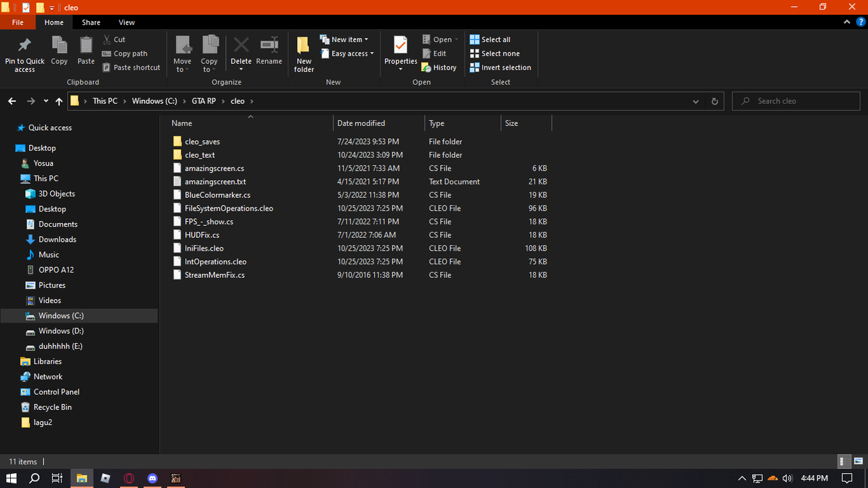Go up one folder level arrow
The width and height of the screenshot is (868, 488).
pos(59,101)
